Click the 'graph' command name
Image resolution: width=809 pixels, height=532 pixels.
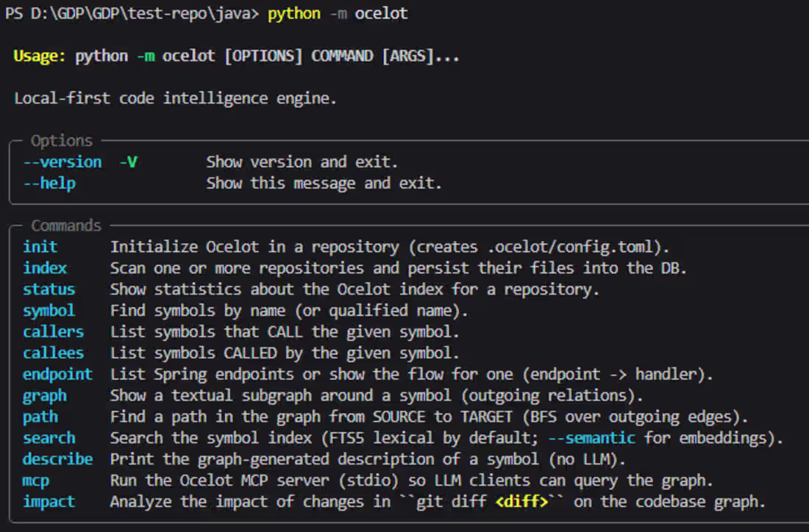pos(44,396)
